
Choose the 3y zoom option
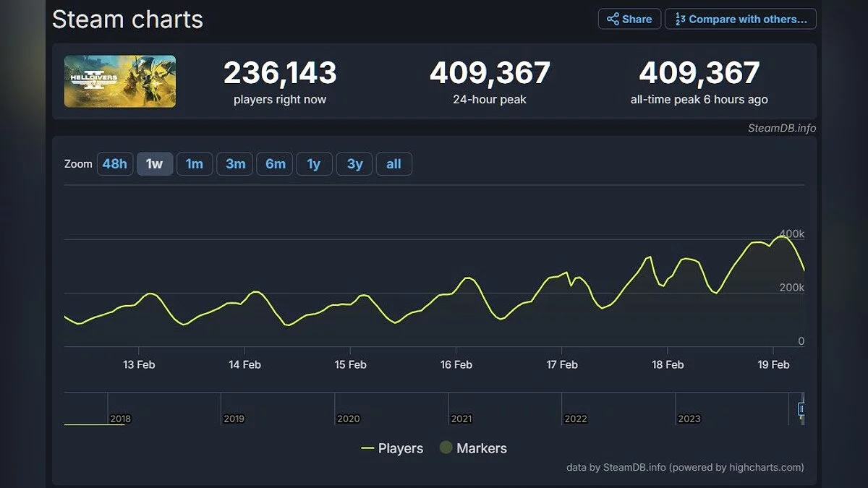354,164
